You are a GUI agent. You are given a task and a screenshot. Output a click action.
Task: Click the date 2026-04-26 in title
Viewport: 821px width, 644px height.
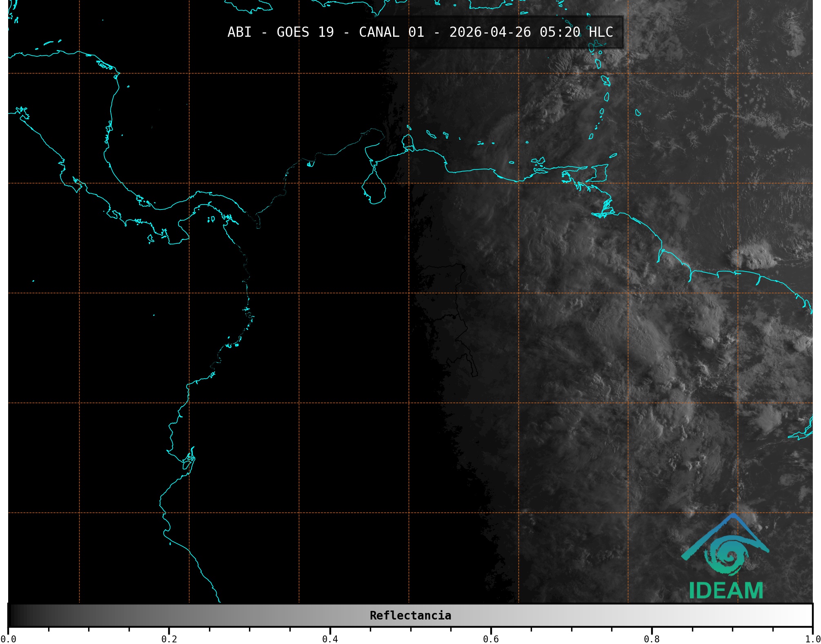pos(490,32)
